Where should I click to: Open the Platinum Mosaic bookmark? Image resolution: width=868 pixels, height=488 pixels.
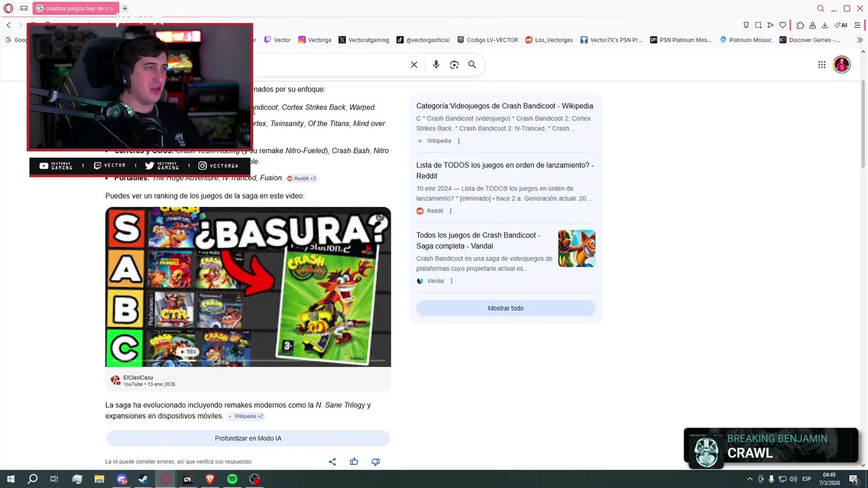click(746, 40)
